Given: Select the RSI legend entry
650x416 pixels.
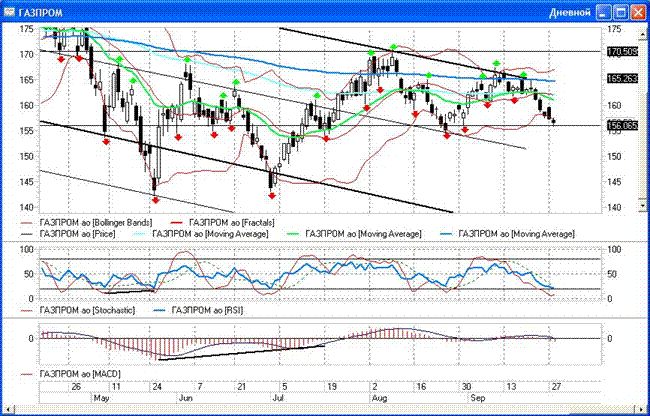Looking at the screenshot, I should (x=198, y=310).
